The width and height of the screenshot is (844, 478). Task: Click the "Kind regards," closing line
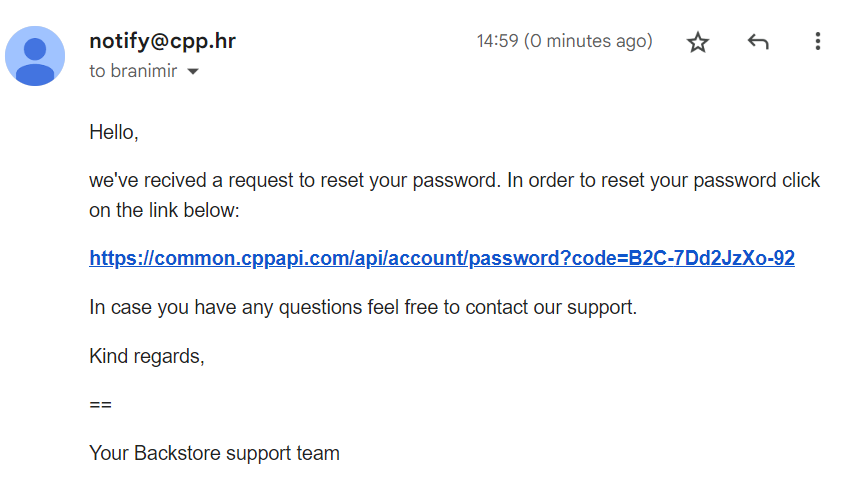(x=147, y=356)
